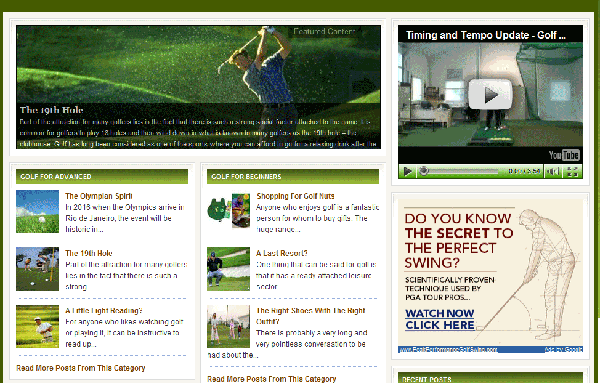Click The Right Shoes With The Right Outfit

(x=310, y=316)
